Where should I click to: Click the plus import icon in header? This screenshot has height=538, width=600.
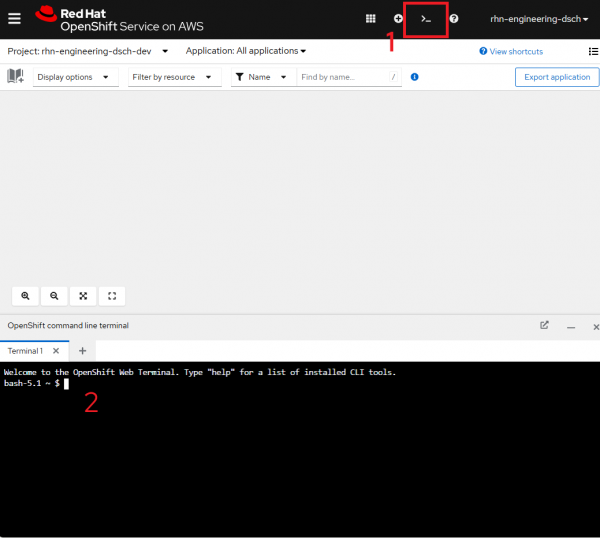[x=398, y=18]
